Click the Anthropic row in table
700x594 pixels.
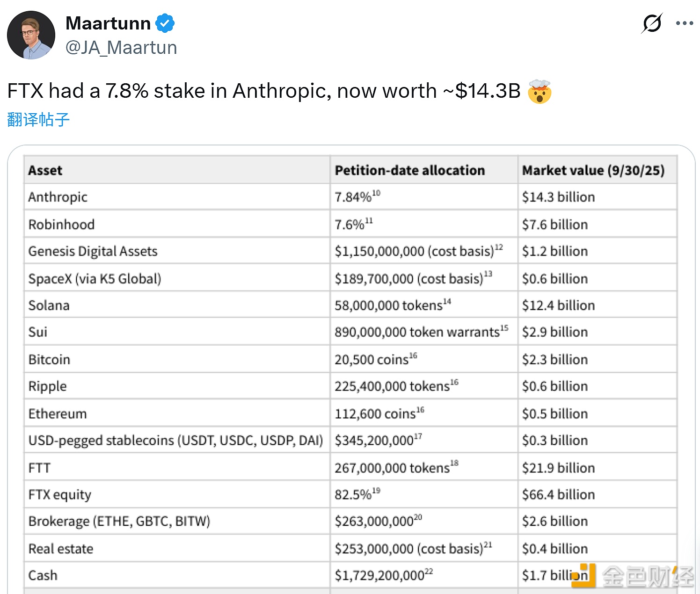[58, 197]
